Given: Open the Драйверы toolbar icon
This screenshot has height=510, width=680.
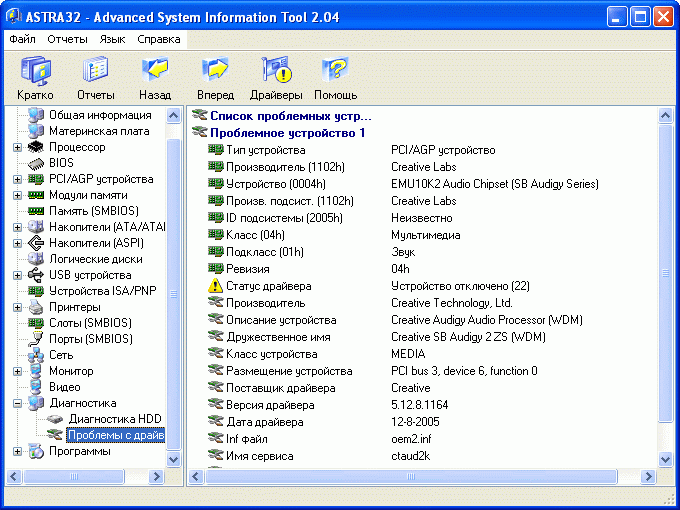Looking at the screenshot, I should [x=276, y=69].
